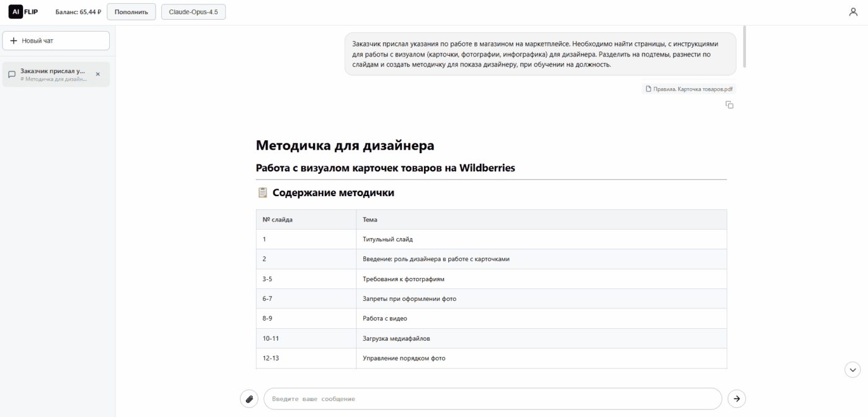The width and height of the screenshot is (868, 417).
Task: Send message with the arrow button
Action: coord(737,398)
